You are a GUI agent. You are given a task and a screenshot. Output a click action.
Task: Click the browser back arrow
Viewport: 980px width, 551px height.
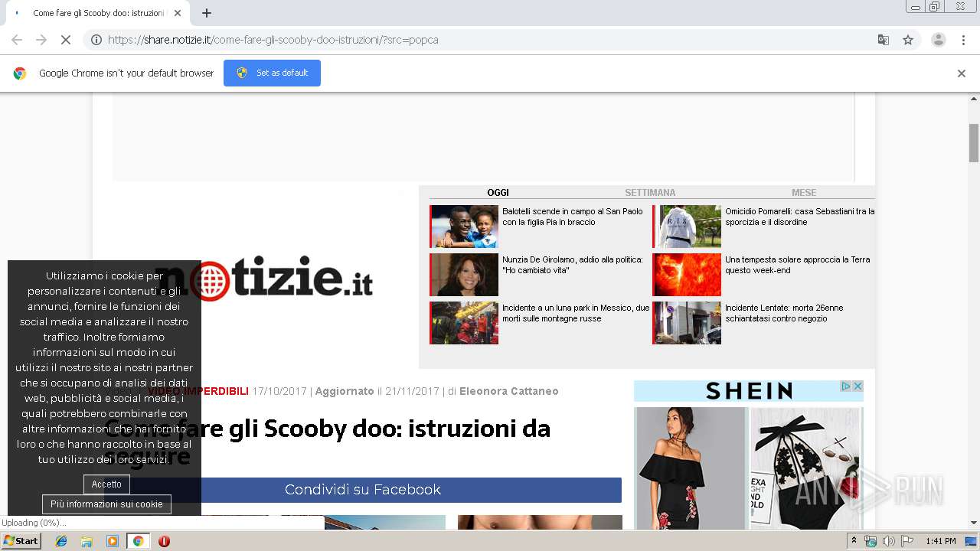click(17, 40)
